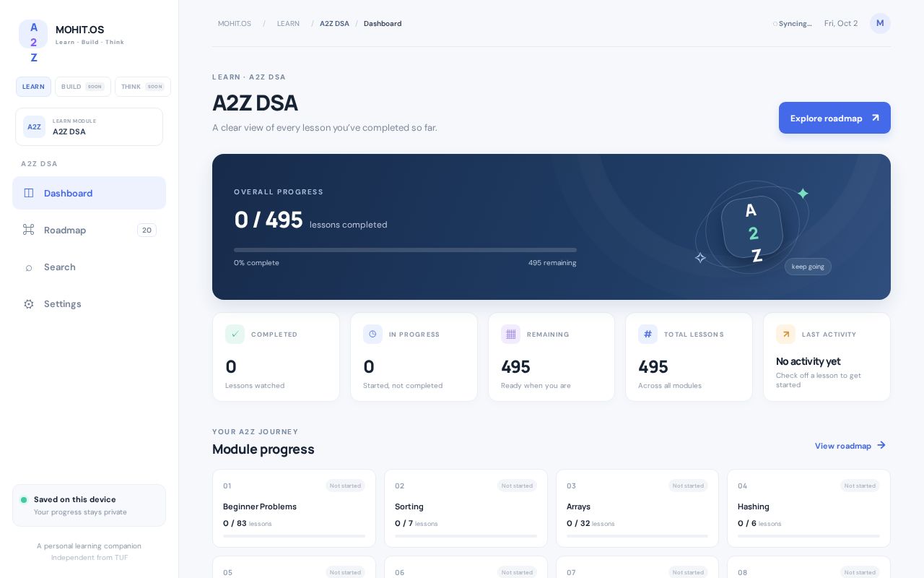Open the Beginner Problems module card
This screenshot has width=924, height=578.
point(294,509)
